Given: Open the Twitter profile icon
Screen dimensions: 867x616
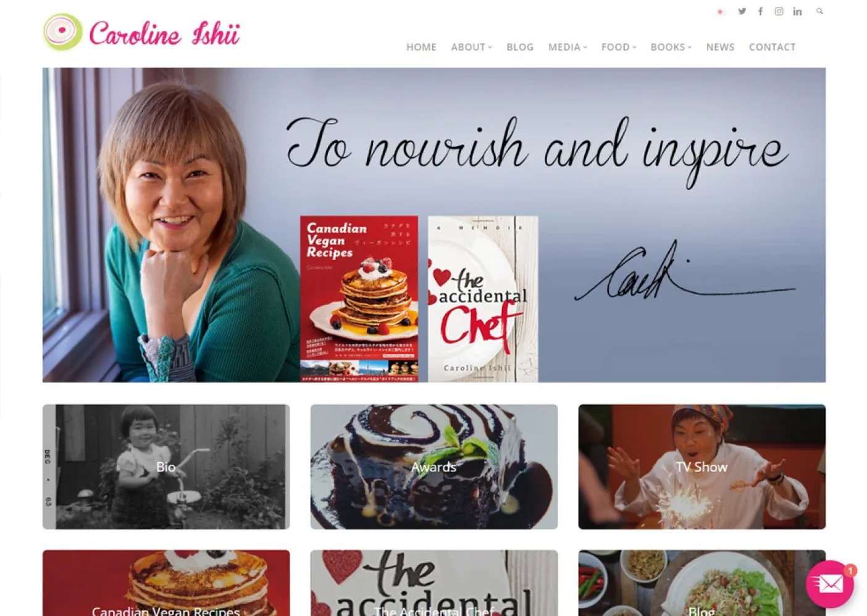Looking at the screenshot, I should 742,11.
